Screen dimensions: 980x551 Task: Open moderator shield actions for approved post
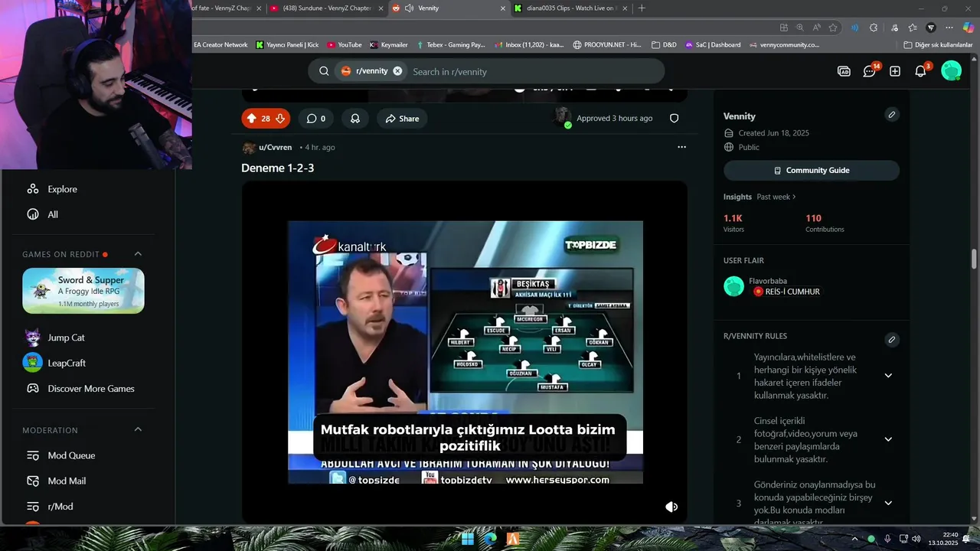675,119
